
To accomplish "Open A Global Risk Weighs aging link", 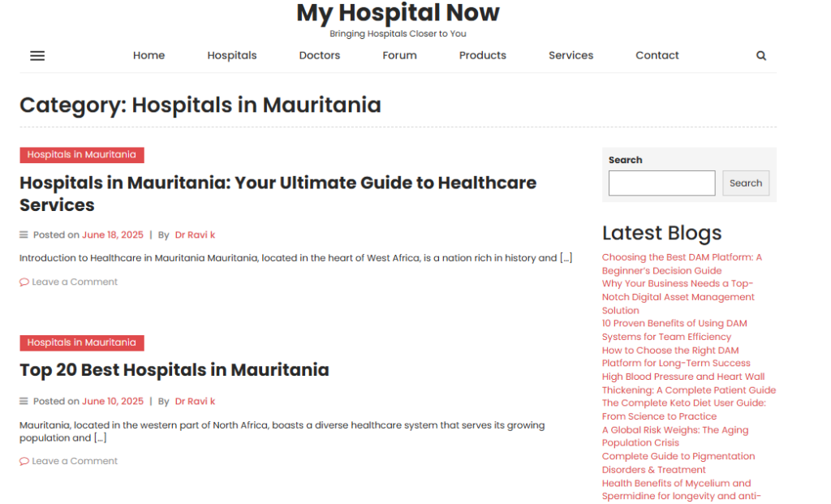I will point(675,436).
